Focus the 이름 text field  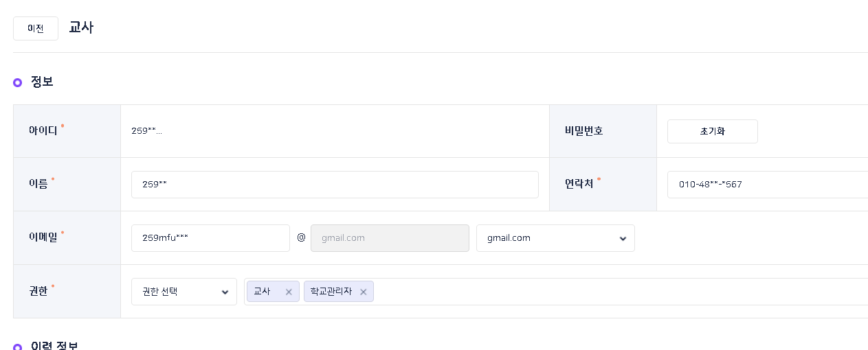(335, 185)
